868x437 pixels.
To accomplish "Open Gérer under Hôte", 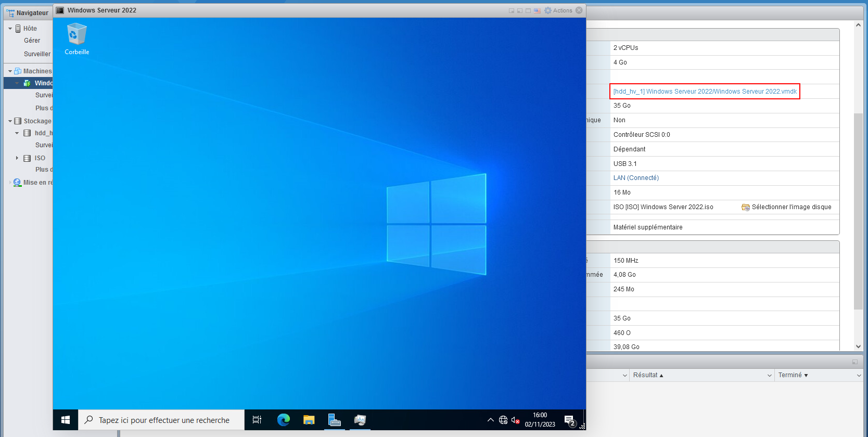I will [x=32, y=41].
